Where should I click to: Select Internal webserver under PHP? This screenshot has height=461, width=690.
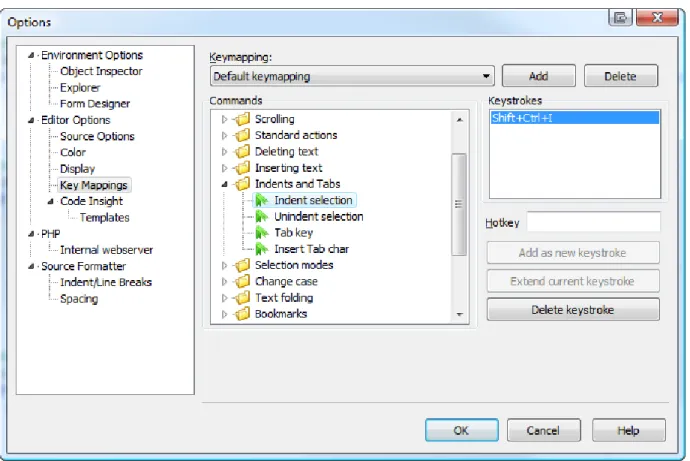(106, 250)
